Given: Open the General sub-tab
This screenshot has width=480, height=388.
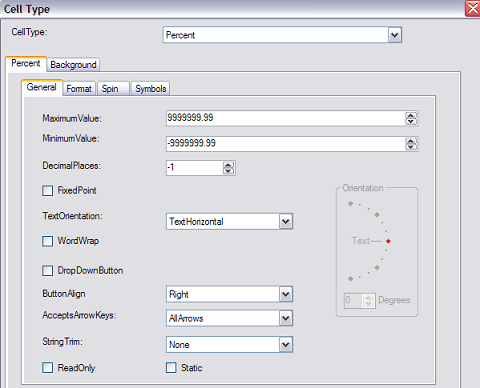Looking at the screenshot, I should pyautogui.click(x=42, y=87).
